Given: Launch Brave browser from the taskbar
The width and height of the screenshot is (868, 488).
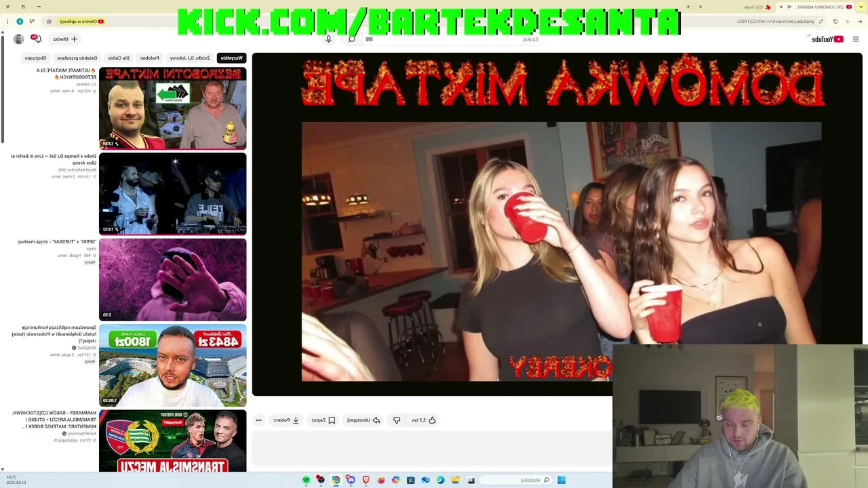Looking at the screenshot, I should (x=366, y=481).
